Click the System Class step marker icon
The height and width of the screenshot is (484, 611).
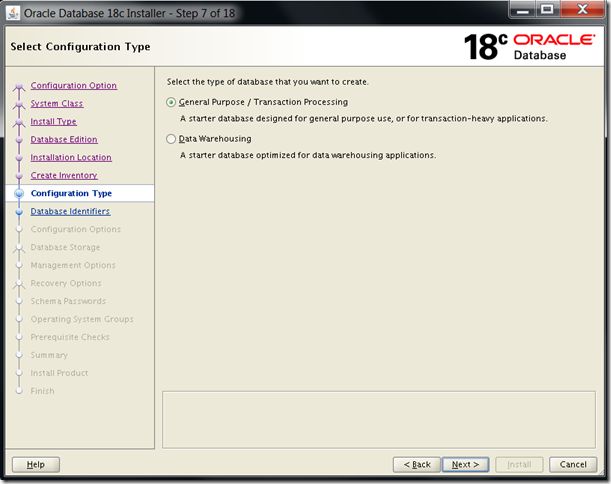tap(19, 104)
